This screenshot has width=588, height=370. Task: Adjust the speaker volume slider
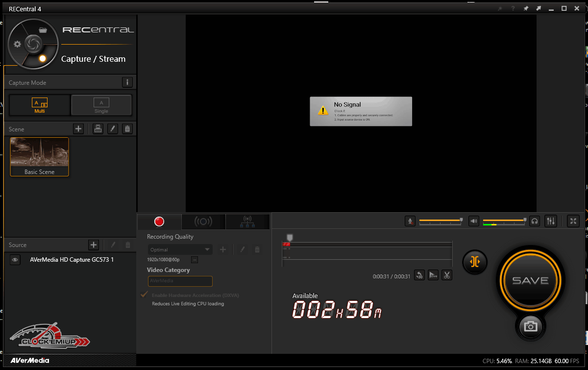[x=504, y=221]
